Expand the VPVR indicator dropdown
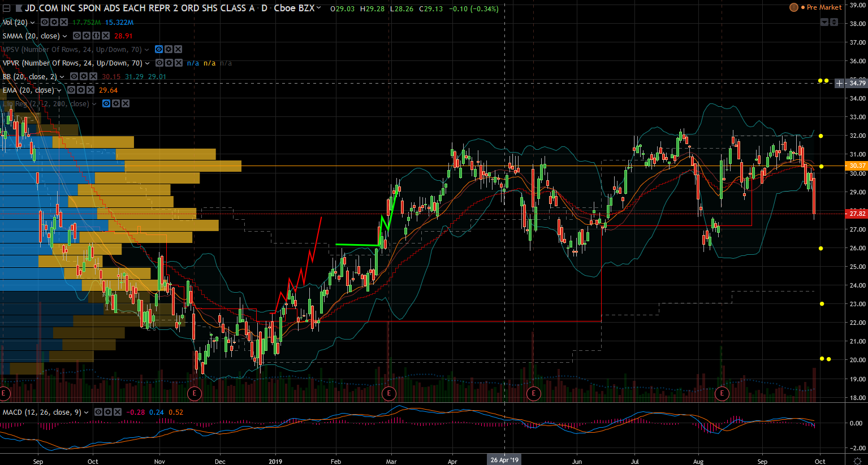The height and width of the screenshot is (465, 868). [148, 63]
